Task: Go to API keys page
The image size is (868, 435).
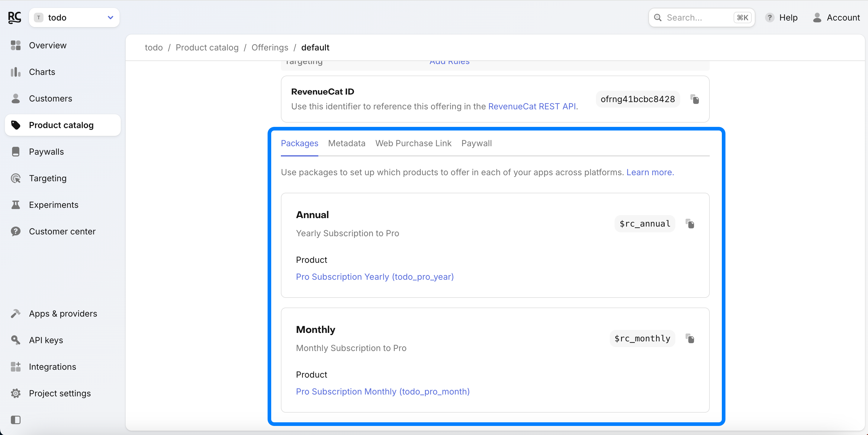Action: (46, 340)
